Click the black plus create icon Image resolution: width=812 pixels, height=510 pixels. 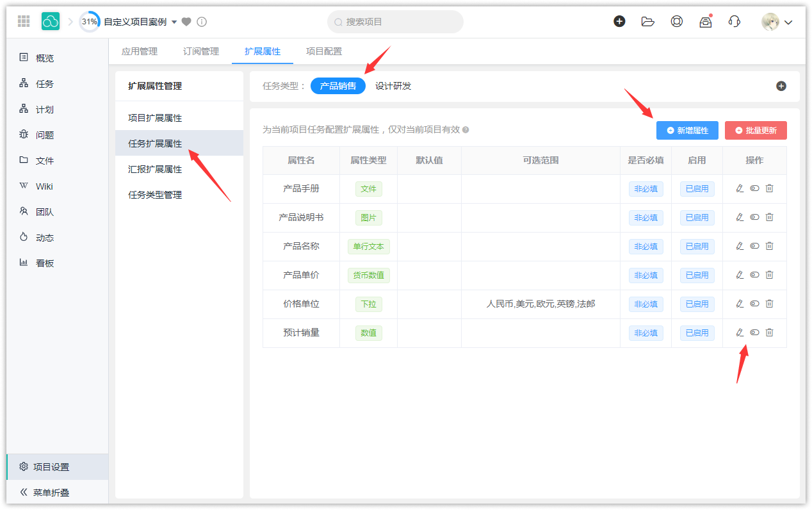(x=619, y=21)
